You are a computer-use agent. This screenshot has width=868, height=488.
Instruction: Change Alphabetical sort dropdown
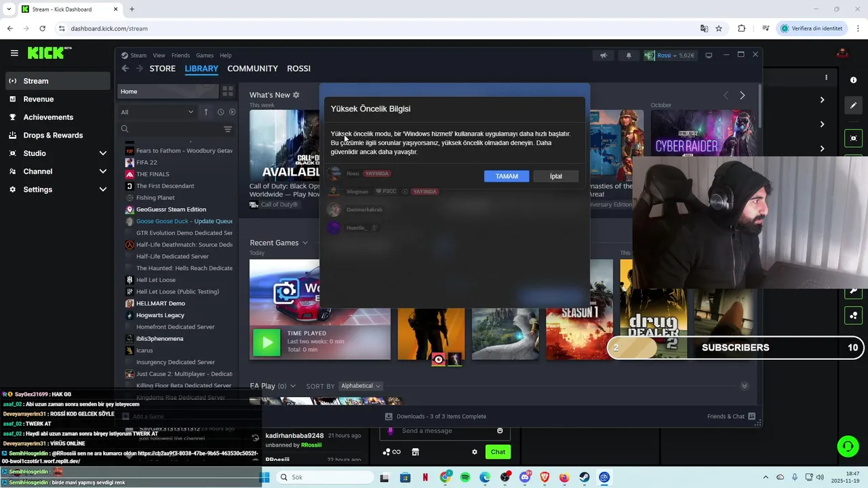pos(360,386)
